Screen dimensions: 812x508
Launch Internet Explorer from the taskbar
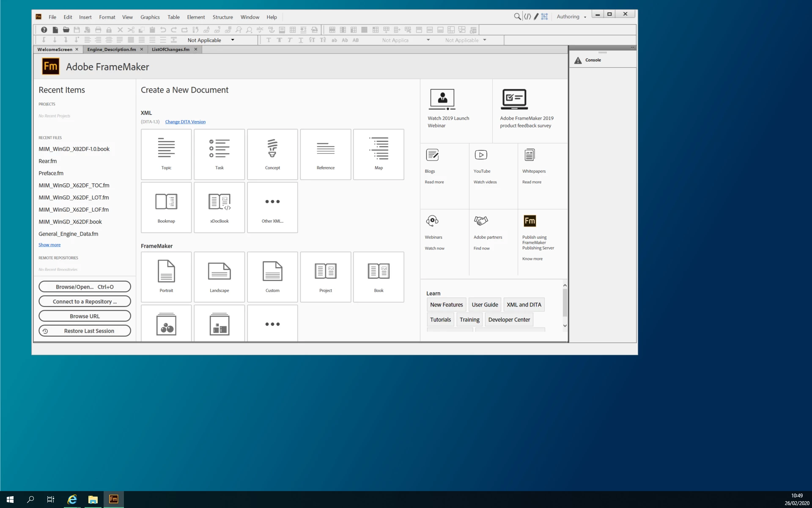[72, 500]
